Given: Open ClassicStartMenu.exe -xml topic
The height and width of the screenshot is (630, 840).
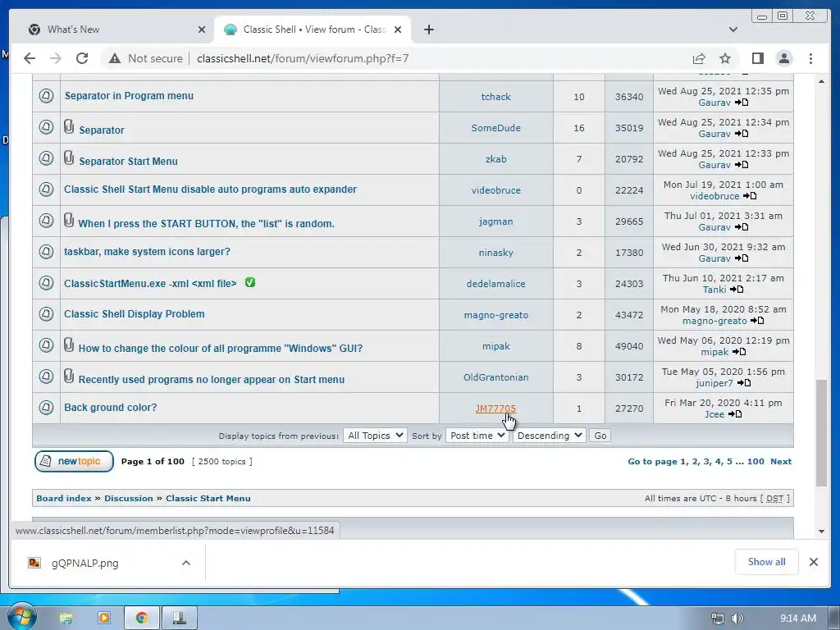Looking at the screenshot, I should (x=150, y=283).
